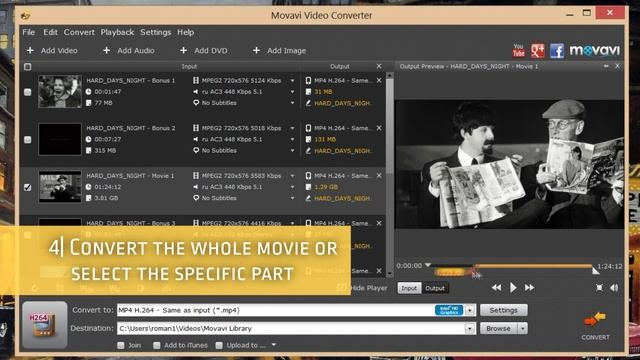Switch preview to Output tab
Screen dimensions: 640x360
click(x=435, y=288)
